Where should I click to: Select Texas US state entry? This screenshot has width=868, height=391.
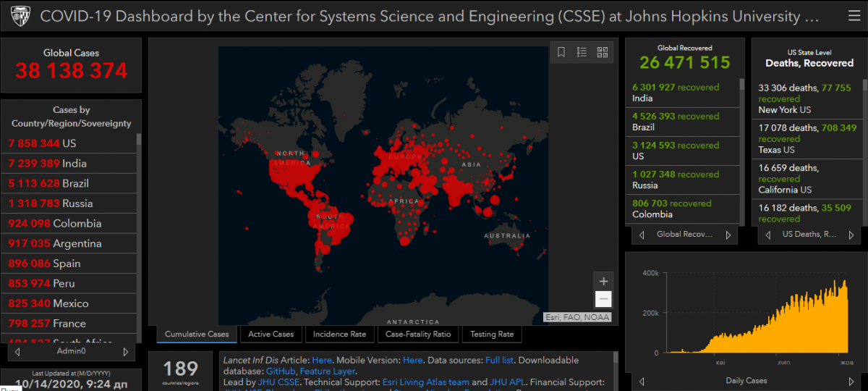(x=806, y=139)
